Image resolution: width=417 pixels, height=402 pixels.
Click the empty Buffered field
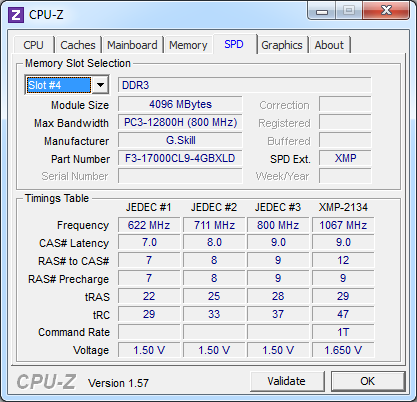(x=345, y=140)
